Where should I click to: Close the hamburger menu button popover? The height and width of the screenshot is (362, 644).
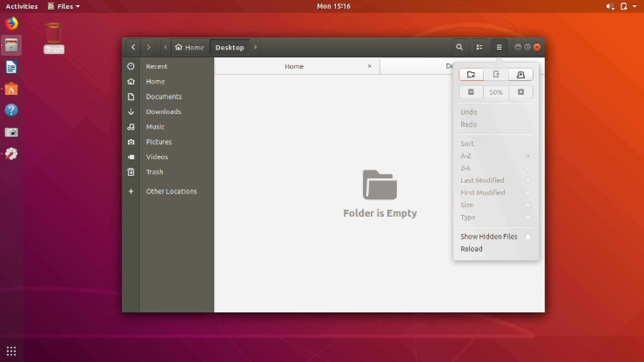499,47
